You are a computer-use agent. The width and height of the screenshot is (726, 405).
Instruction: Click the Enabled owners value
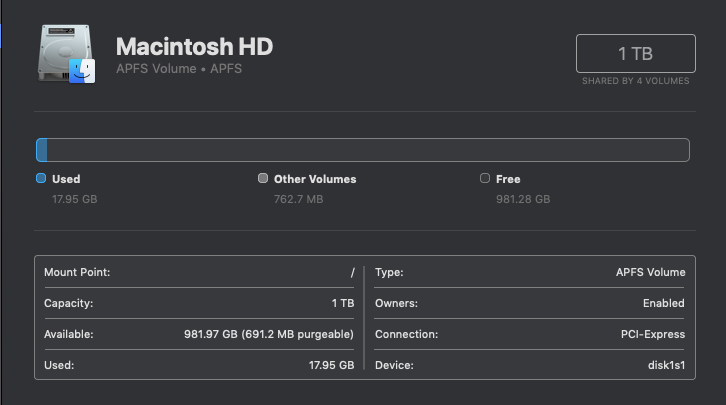coord(663,303)
